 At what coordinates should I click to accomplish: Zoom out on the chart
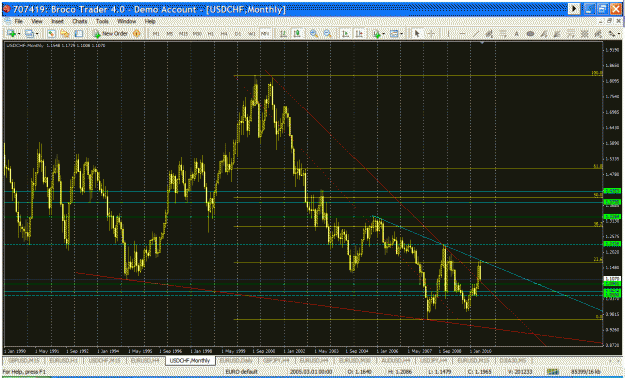pyautogui.click(x=327, y=34)
